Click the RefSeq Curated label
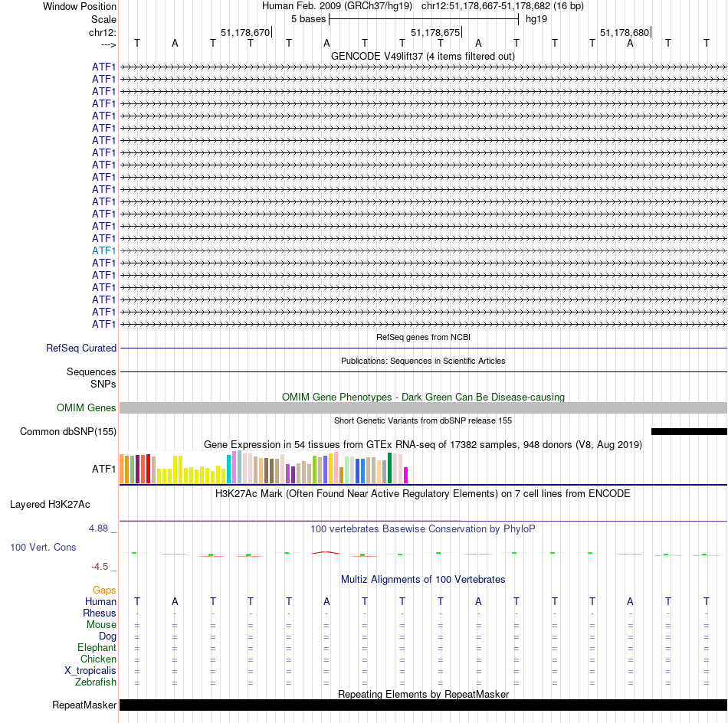The height and width of the screenshot is (723, 728). tap(81, 348)
